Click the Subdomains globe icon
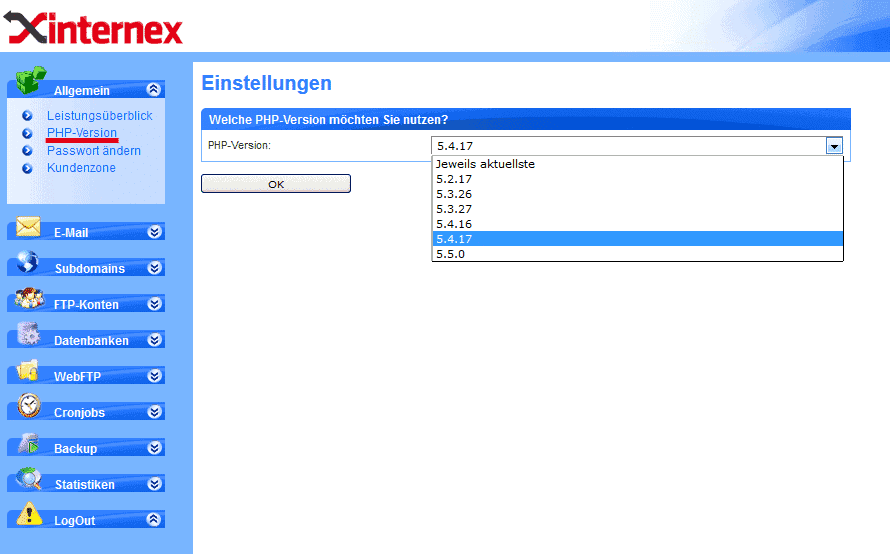 click(28, 263)
